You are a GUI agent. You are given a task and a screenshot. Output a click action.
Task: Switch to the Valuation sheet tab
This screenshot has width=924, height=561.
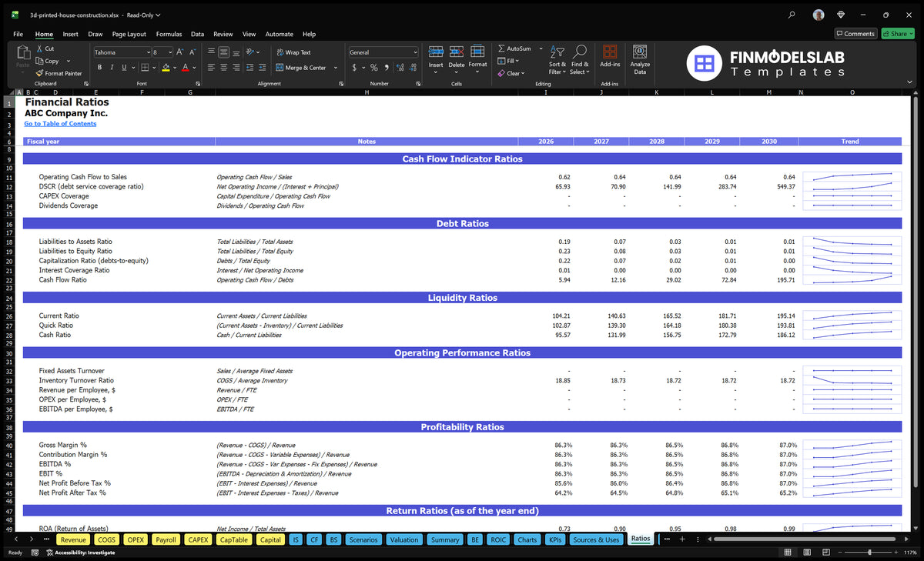tap(404, 539)
